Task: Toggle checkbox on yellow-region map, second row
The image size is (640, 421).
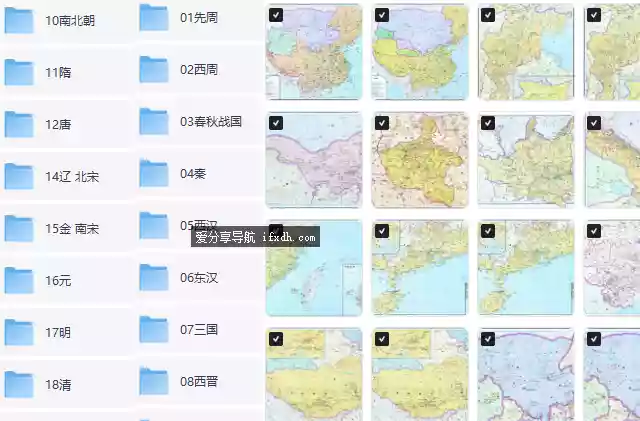Action: [382, 123]
